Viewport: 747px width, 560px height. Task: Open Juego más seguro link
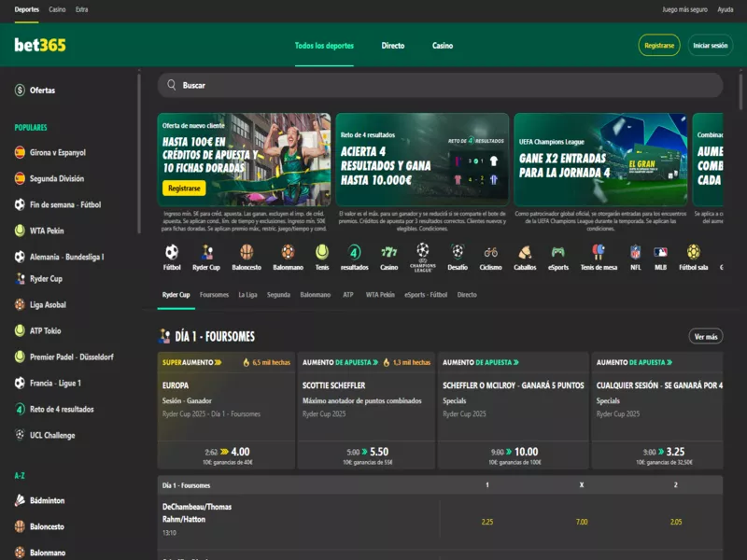(x=684, y=9)
